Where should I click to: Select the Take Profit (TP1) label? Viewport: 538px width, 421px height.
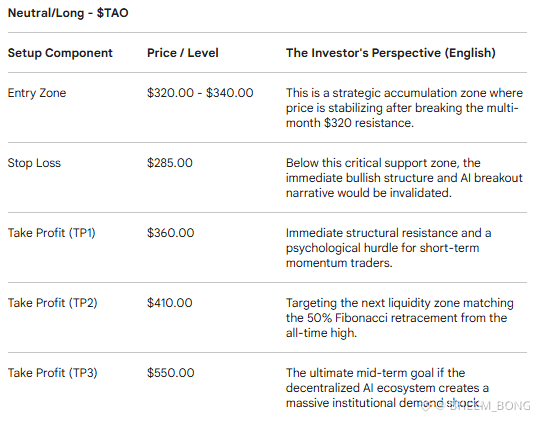(51, 233)
